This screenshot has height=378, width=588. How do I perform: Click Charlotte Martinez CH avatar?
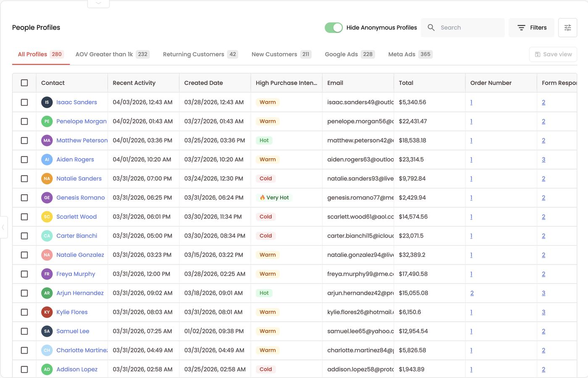47,350
